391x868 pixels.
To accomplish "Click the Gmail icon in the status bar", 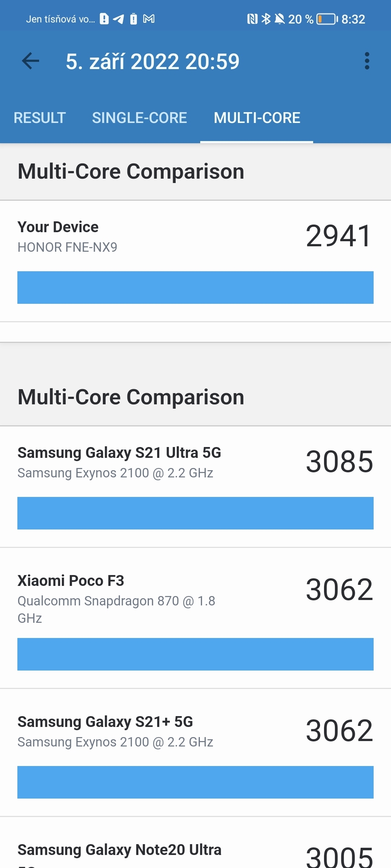I will (x=148, y=19).
